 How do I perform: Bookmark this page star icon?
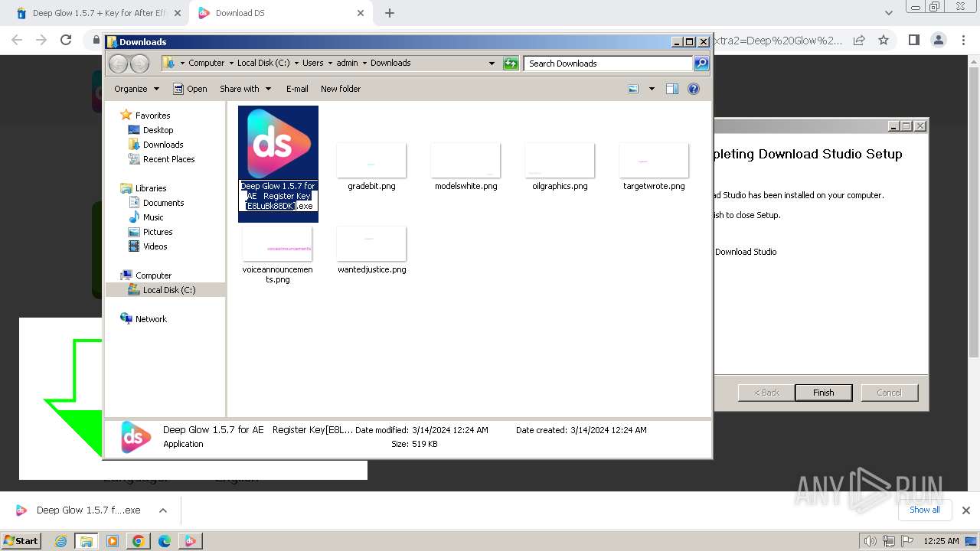[884, 40]
